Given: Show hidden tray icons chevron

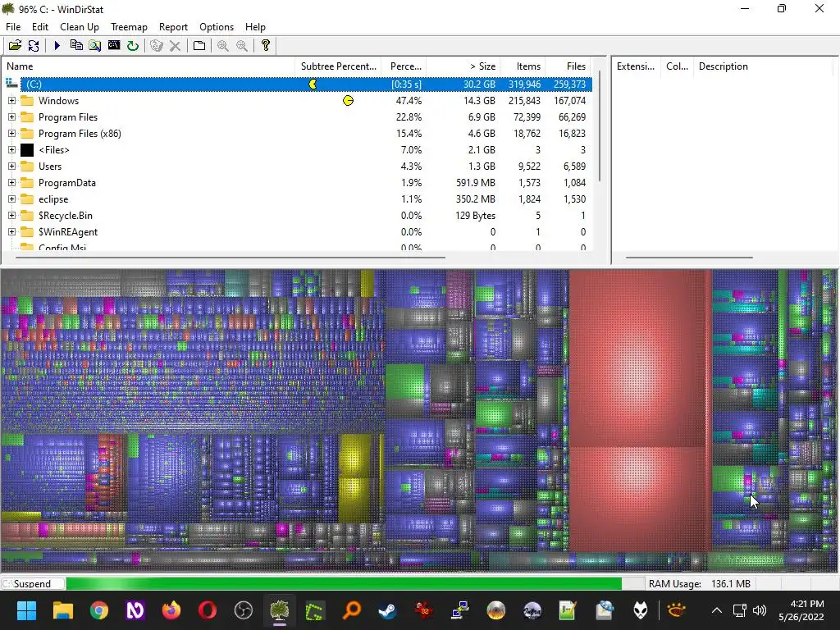Looking at the screenshot, I should click(x=716, y=610).
